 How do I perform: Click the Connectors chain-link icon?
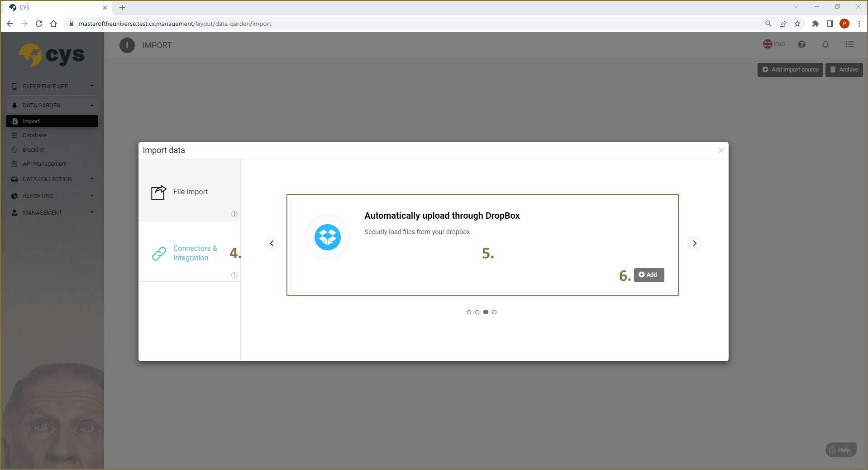(x=159, y=254)
